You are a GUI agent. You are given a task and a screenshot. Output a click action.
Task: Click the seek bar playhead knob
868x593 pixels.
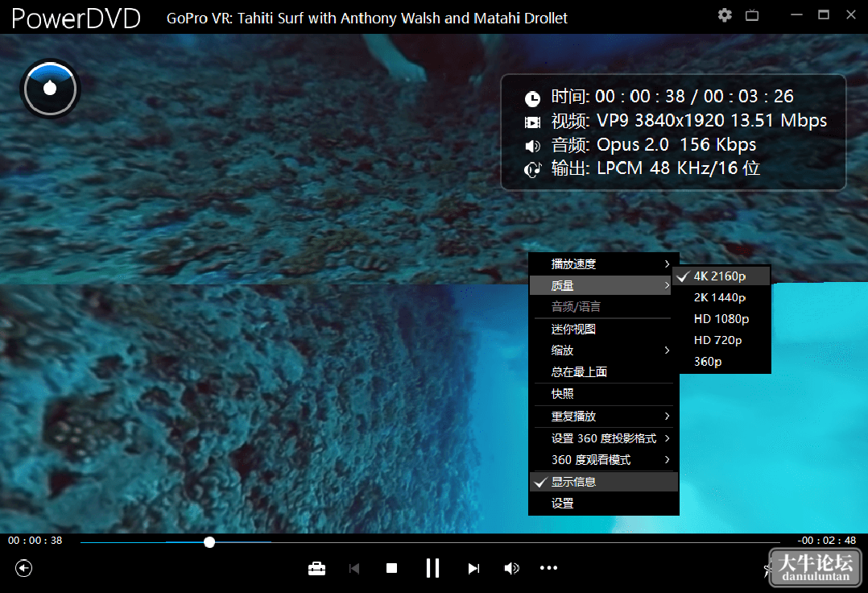[x=209, y=542]
